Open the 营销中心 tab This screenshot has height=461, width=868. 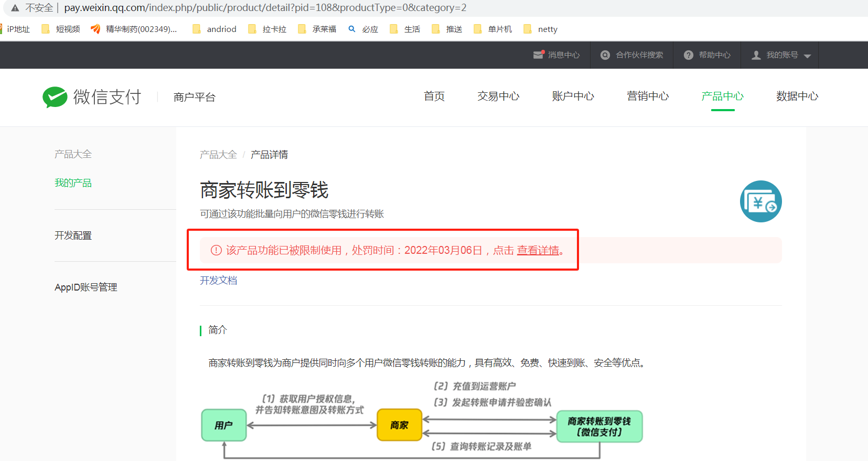click(648, 97)
